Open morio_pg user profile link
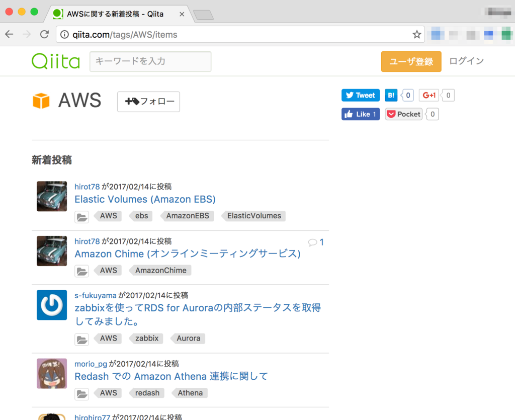Image resolution: width=515 pixels, height=420 pixels. [91, 364]
